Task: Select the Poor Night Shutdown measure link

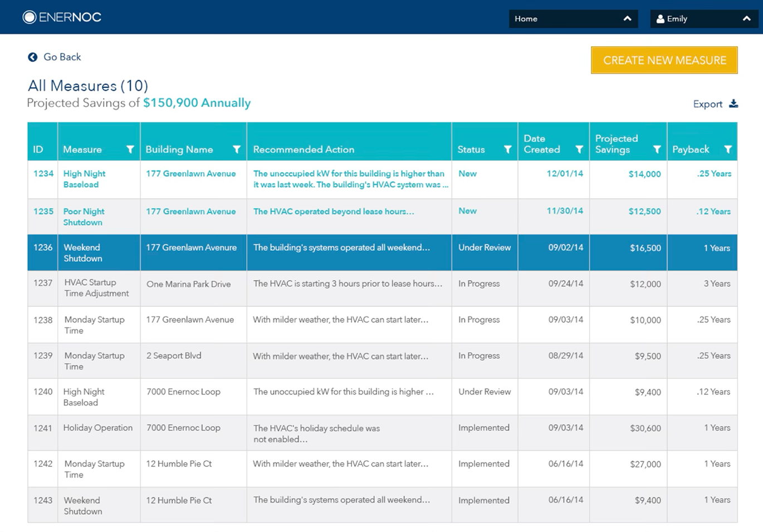Action: 84,217
